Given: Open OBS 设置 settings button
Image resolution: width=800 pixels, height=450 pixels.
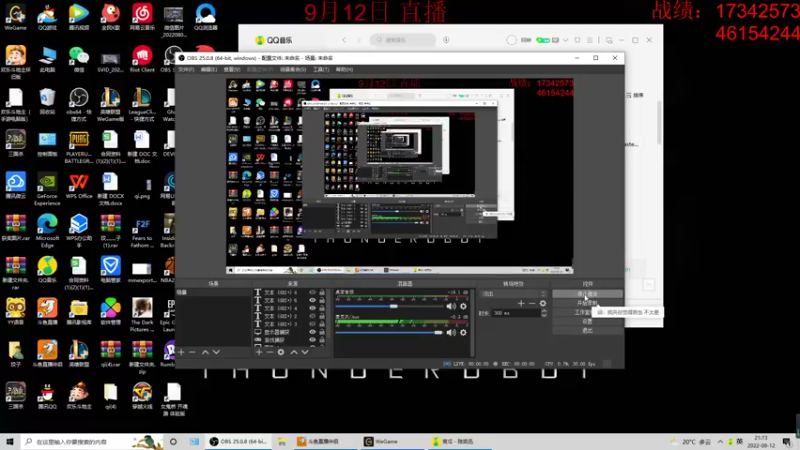Looking at the screenshot, I should 587,321.
